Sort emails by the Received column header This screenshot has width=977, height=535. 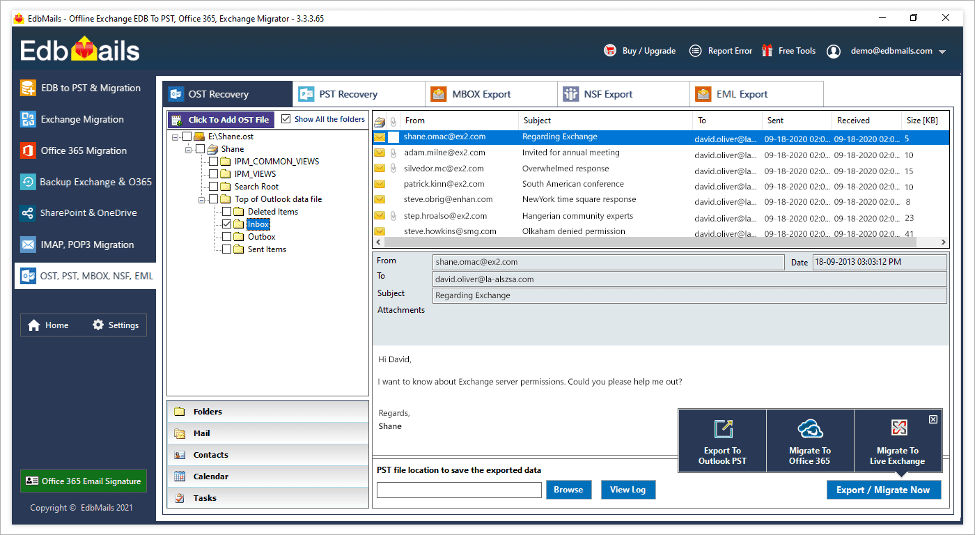[866, 120]
